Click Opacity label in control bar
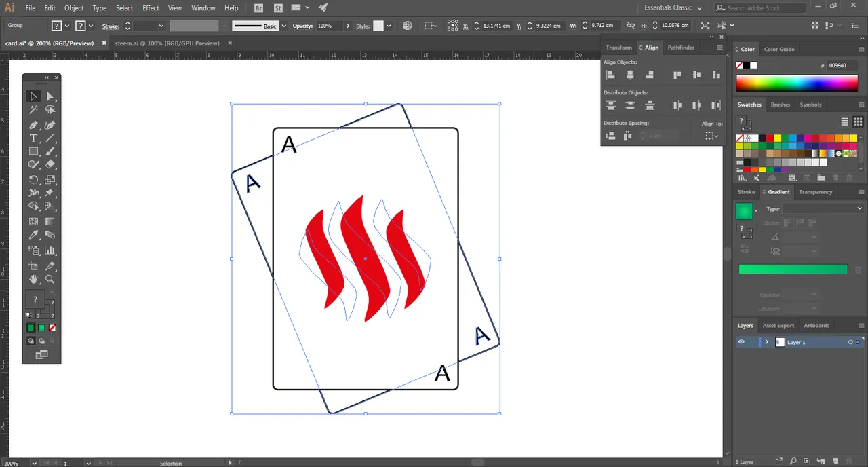The width and height of the screenshot is (868, 467). [x=302, y=26]
